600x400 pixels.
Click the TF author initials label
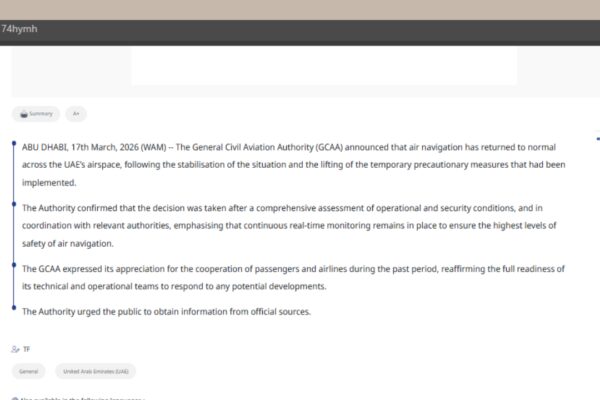tap(26, 349)
